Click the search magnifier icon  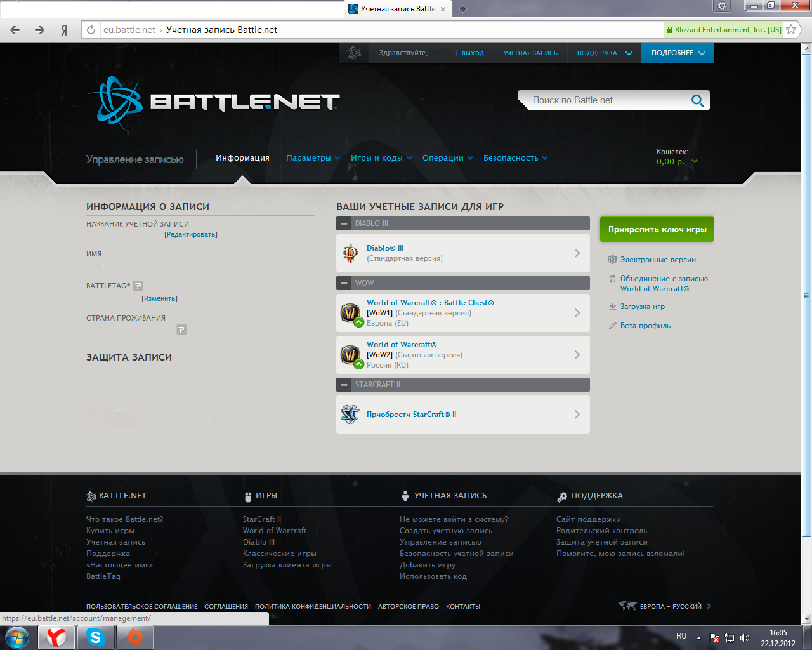697,100
